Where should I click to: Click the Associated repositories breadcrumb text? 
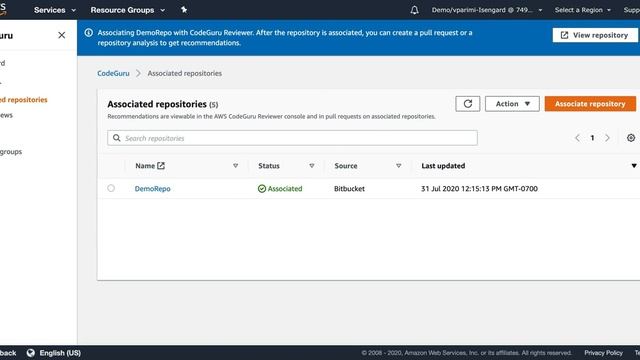(x=184, y=73)
